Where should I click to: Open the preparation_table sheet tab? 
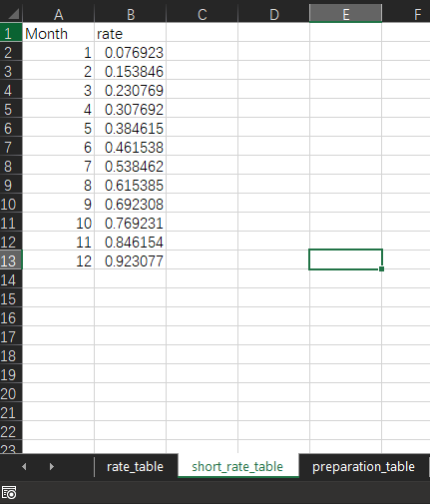[x=363, y=467]
